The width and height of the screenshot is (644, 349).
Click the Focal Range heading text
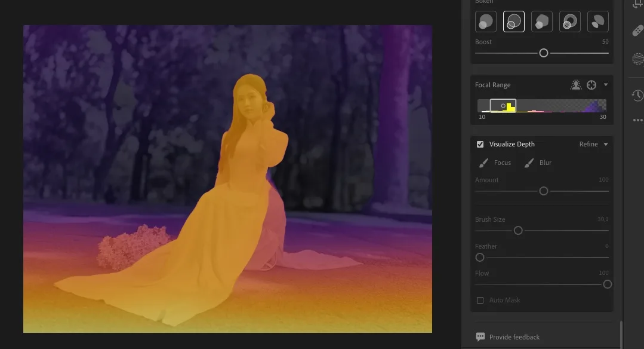pos(493,85)
